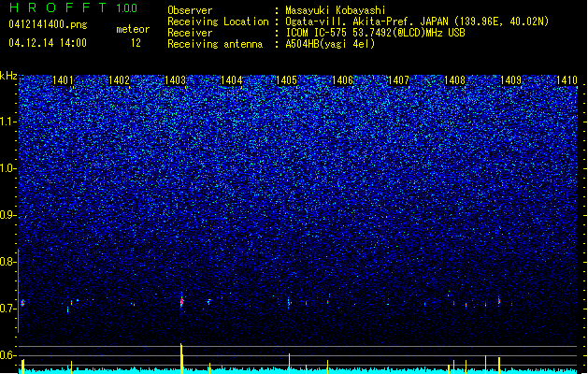Click the Receiving Location label

coord(218,22)
